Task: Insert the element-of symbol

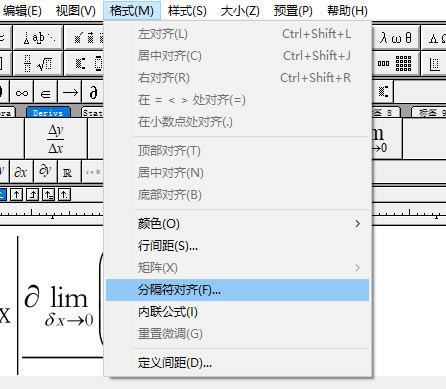Action: [x=46, y=92]
